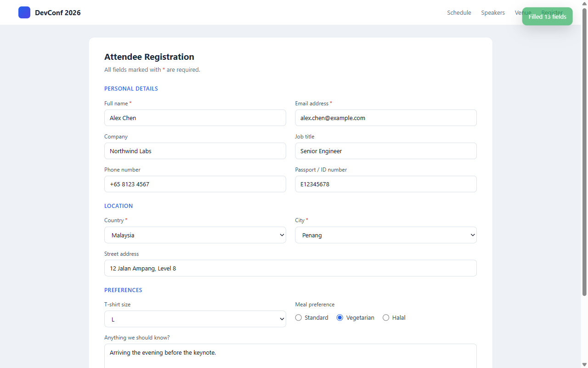The image size is (588, 368).
Task: Click the scrollbar down arrow
Action: [584, 364]
